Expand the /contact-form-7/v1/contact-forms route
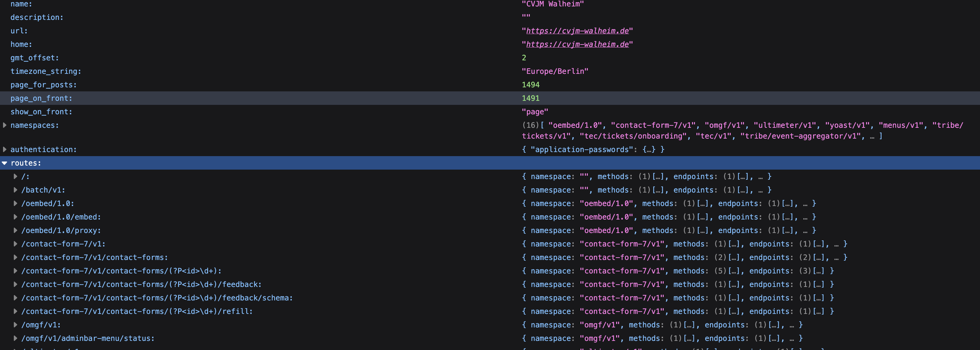The height and width of the screenshot is (350, 980). pos(15,258)
